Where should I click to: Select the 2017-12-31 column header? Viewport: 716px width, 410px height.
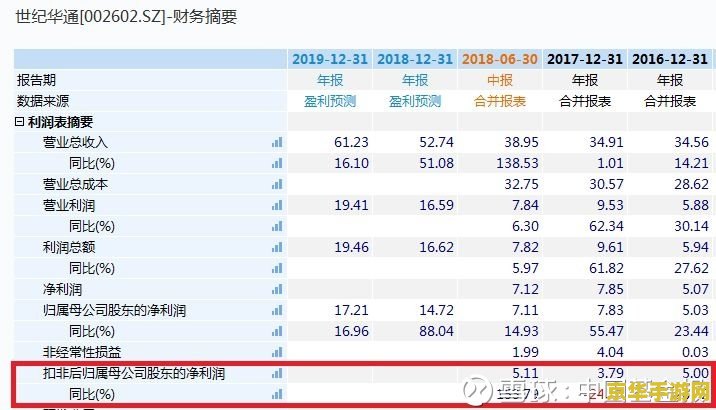[584, 59]
